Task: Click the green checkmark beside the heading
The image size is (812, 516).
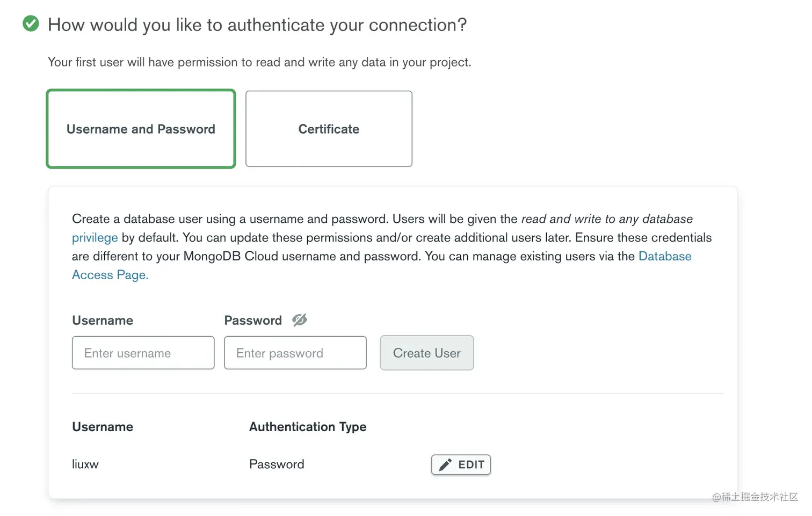Action: [x=31, y=24]
